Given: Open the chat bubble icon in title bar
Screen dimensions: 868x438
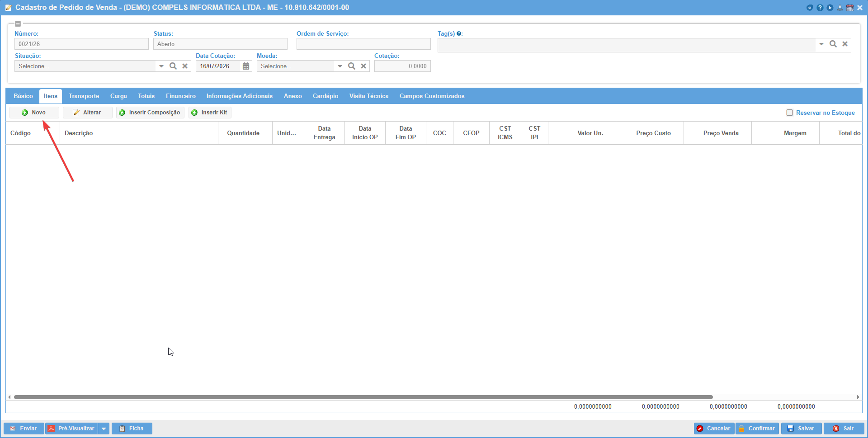Looking at the screenshot, I should 810,8.
